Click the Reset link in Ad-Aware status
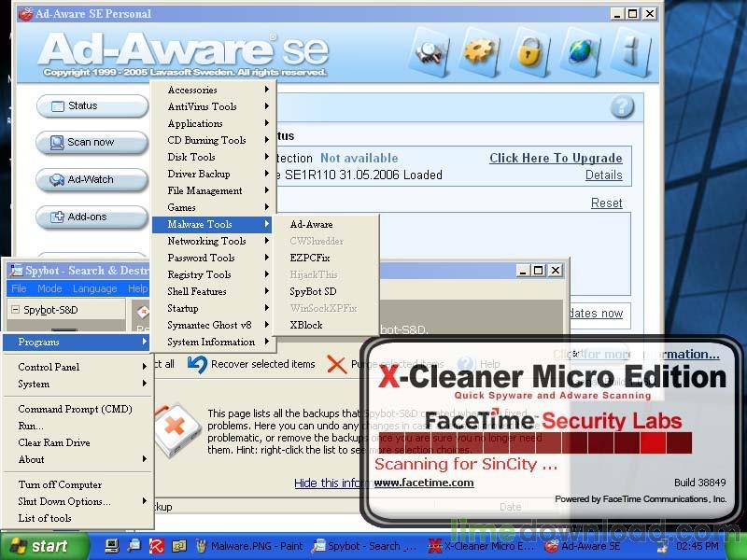The image size is (747, 560). [606, 203]
